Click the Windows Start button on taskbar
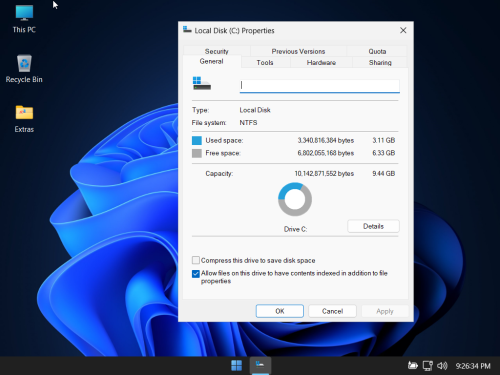The height and width of the screenshot is (375, 500). pyautogui.click(x=236, y=366)
